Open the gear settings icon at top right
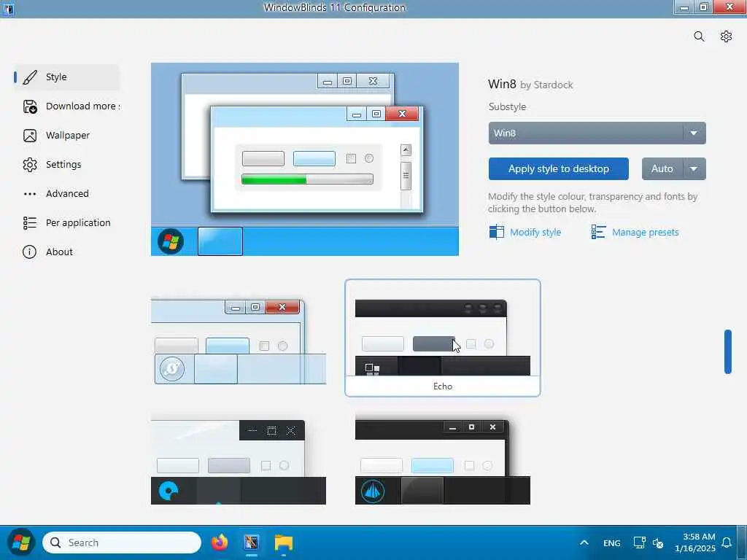 (x=726, y=36)
